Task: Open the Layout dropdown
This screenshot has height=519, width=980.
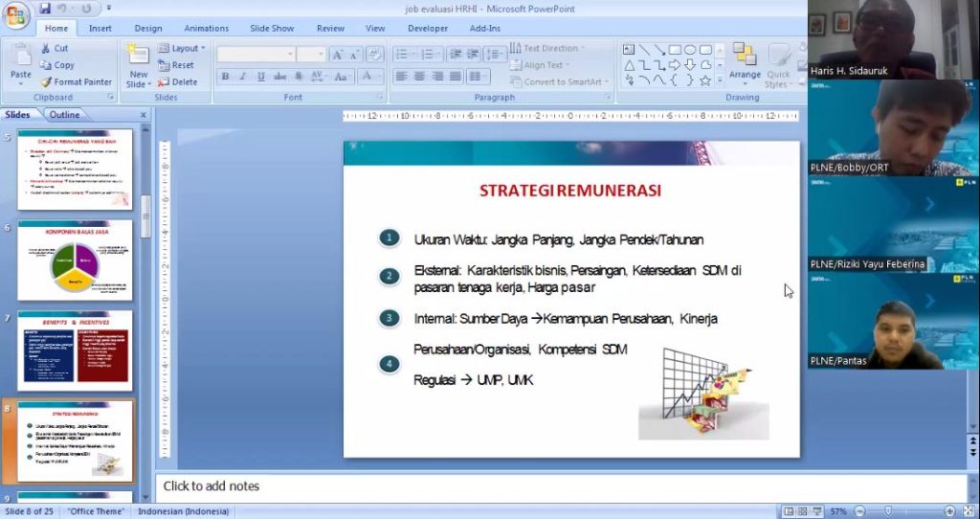Action: [x=182, y=48]
